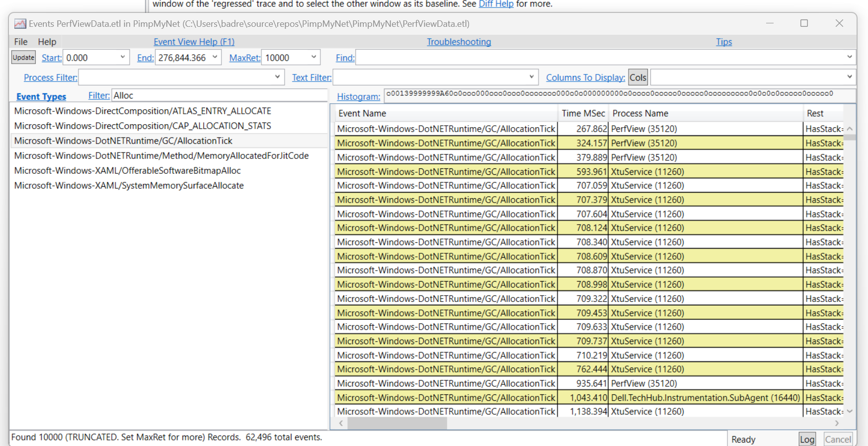This screenshot has width=868, height=446.
Task: Open the Log button
Action: 807,440
